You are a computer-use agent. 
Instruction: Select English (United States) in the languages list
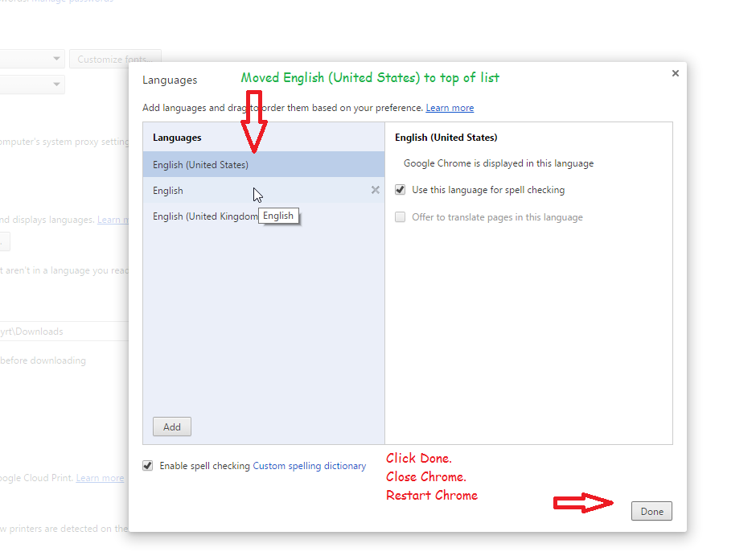point(201,165)
